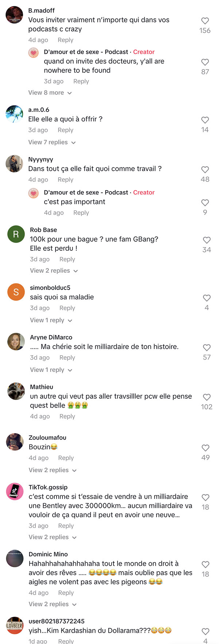Reply to Mathieu's comment
Viewport: 219px width, 644px height.
point(67,416)
